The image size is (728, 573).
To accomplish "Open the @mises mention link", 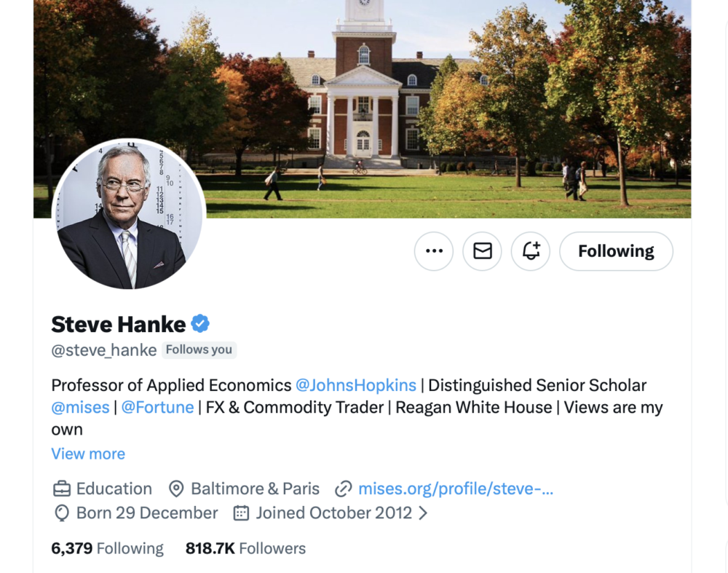I will 80,407.
